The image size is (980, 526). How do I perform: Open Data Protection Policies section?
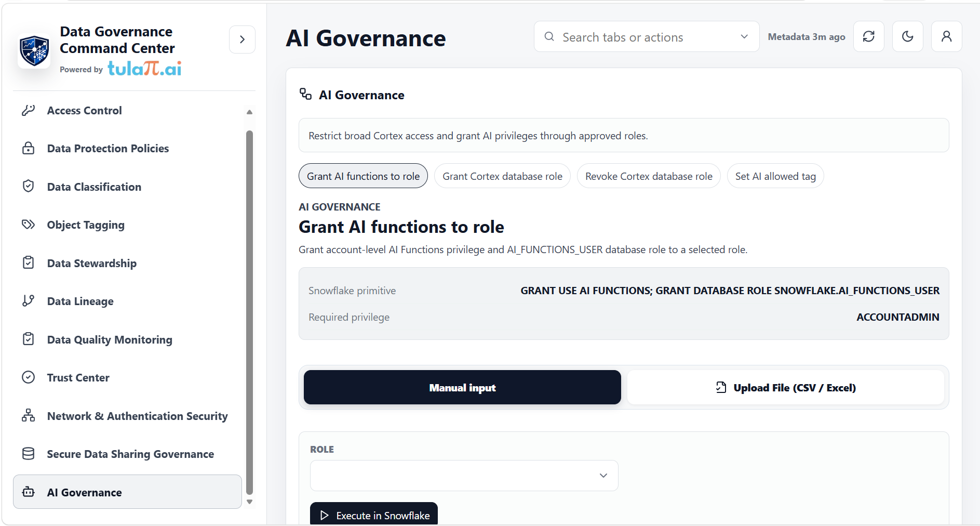pos(127,148)
